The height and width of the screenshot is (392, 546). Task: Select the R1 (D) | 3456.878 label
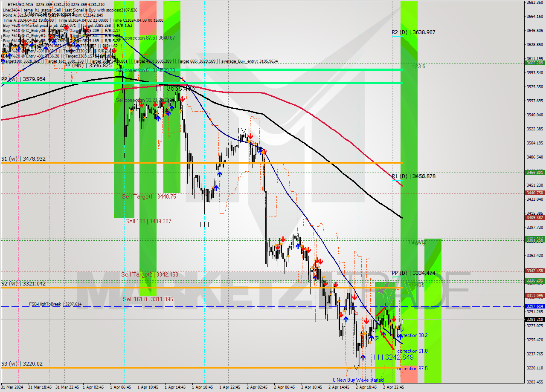tap(414, 176)
